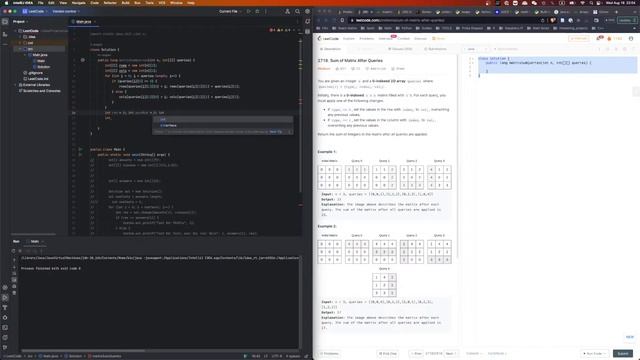Open IntelliJ notifications bell icon
This screenshot has height=360, width=640.
[307, 22]
